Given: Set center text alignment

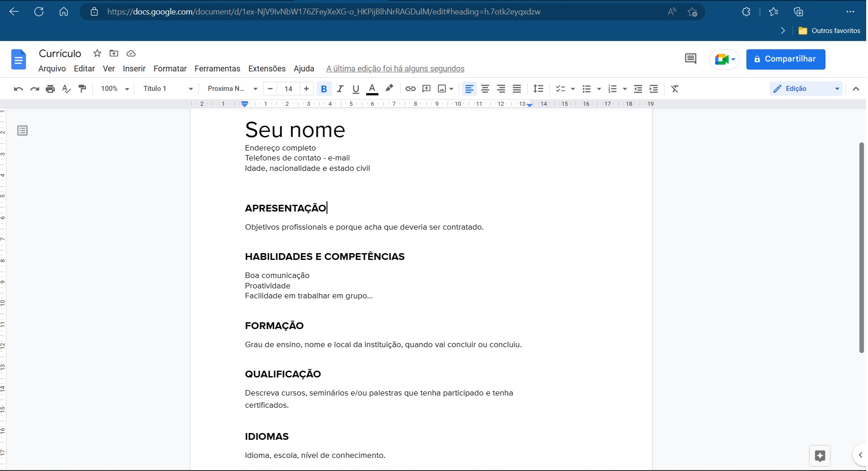Looking at the screenshot, I should (x=485, y=89).
